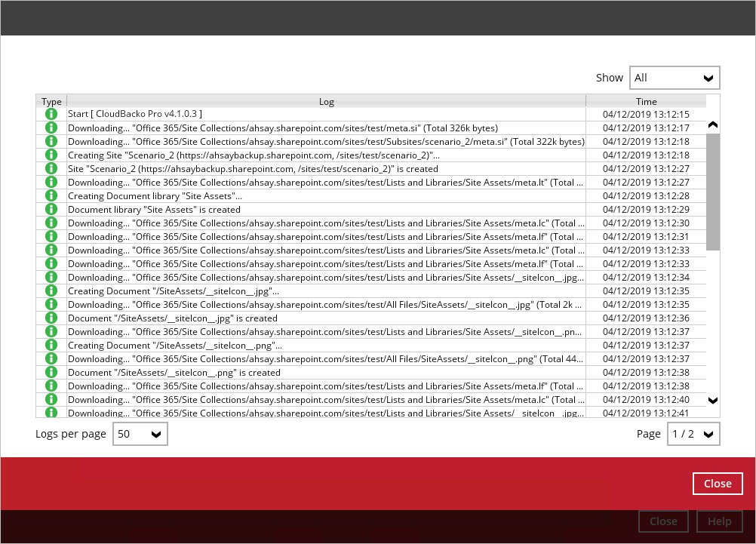Click info icon of Site Scenario_2 is created row
The width and height of the screenshot is (756, 544).
[x=51, y=168]
